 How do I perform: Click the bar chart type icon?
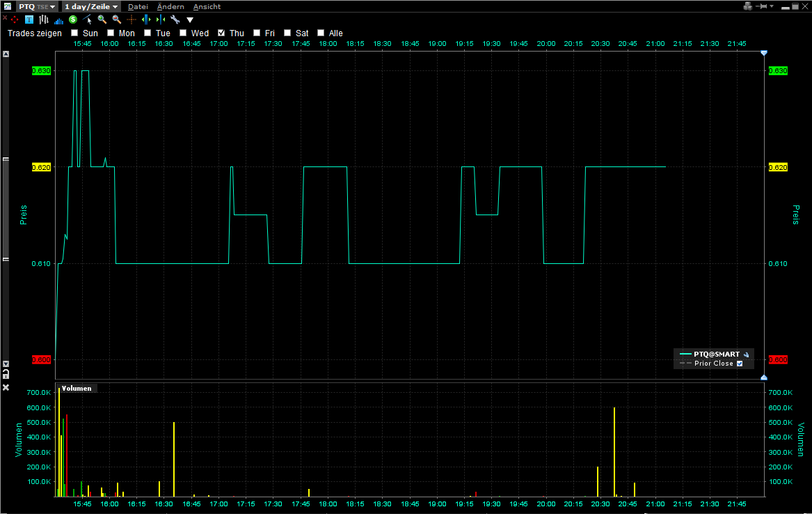pyautogui.click(x=43, y=20)
